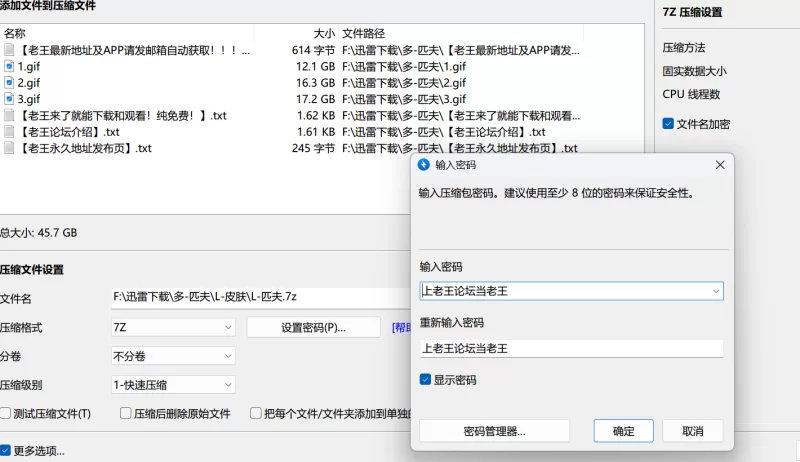The width and height of the screenshot is (800, 462).
Task: Toggle the 文件名加密 checkbox
Action: click(x=668, y=124)
